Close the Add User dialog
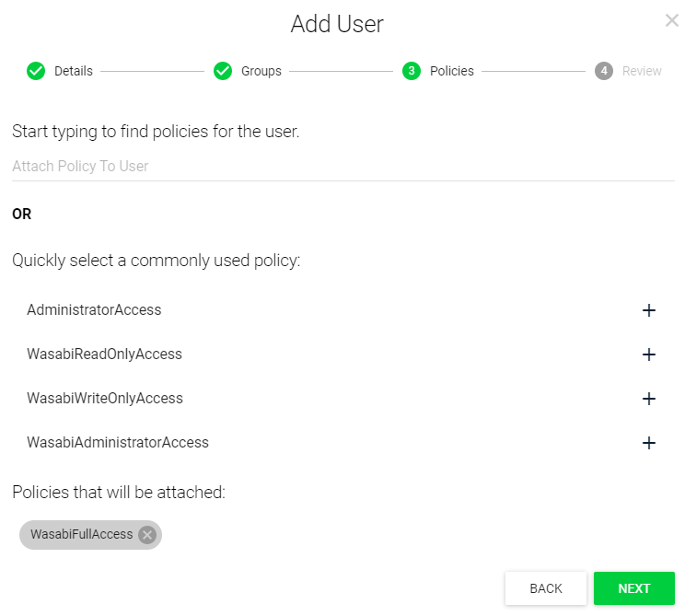The width and height of the screenshot is (685, 616). [672, 20]
